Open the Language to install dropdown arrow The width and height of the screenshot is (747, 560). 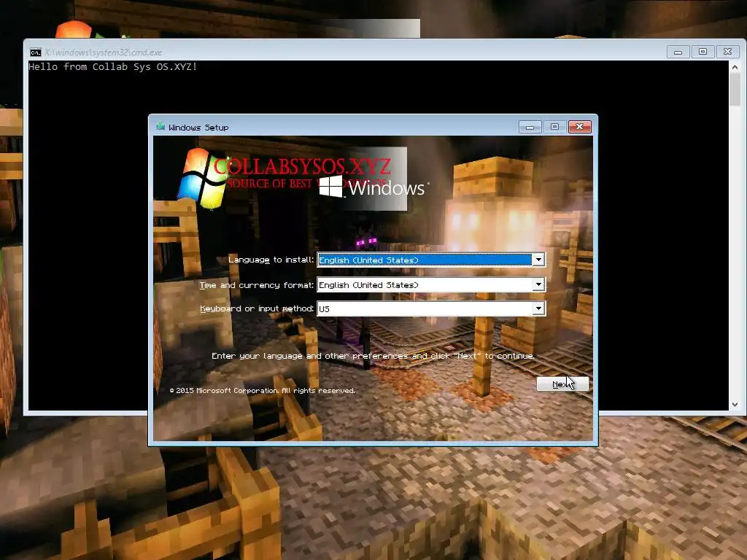point(538,260)
